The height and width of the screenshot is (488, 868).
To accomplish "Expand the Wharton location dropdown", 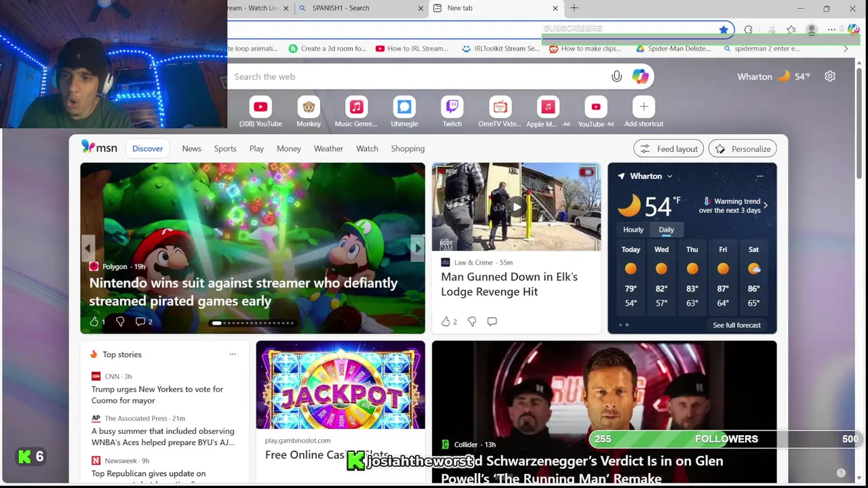I will 669,176.
